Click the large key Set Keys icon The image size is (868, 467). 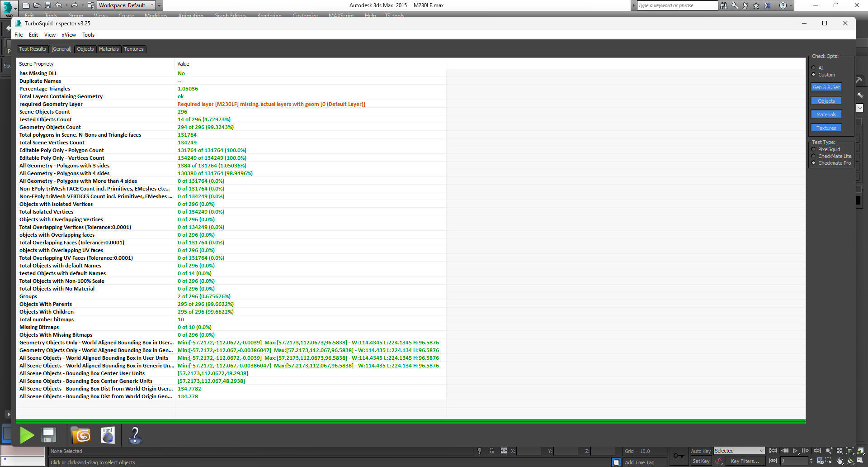679,456
